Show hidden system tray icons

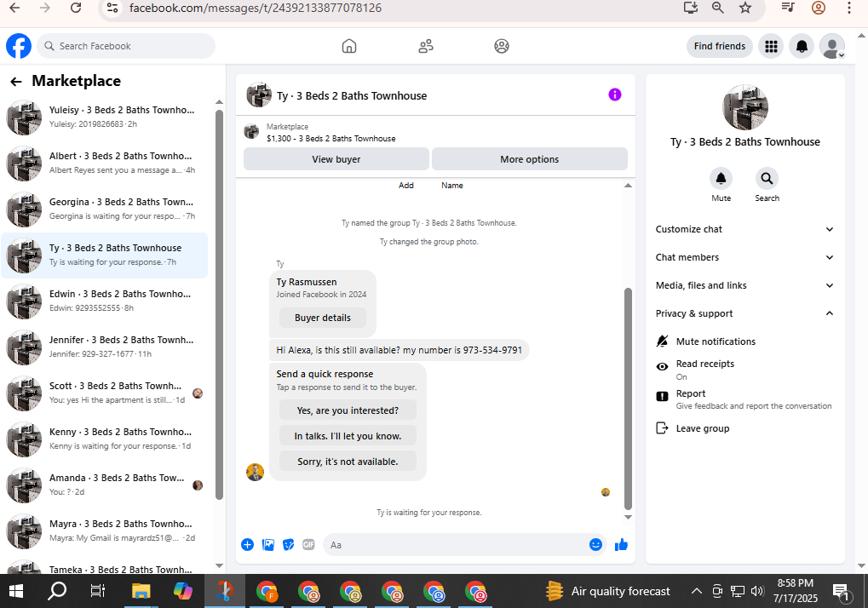coord(697,592)
